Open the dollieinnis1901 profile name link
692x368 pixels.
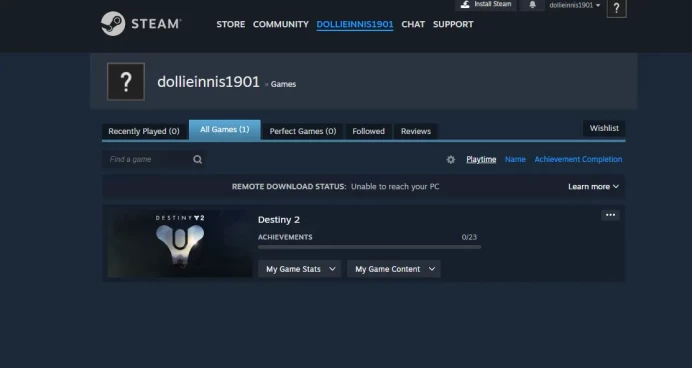point(208,82)
